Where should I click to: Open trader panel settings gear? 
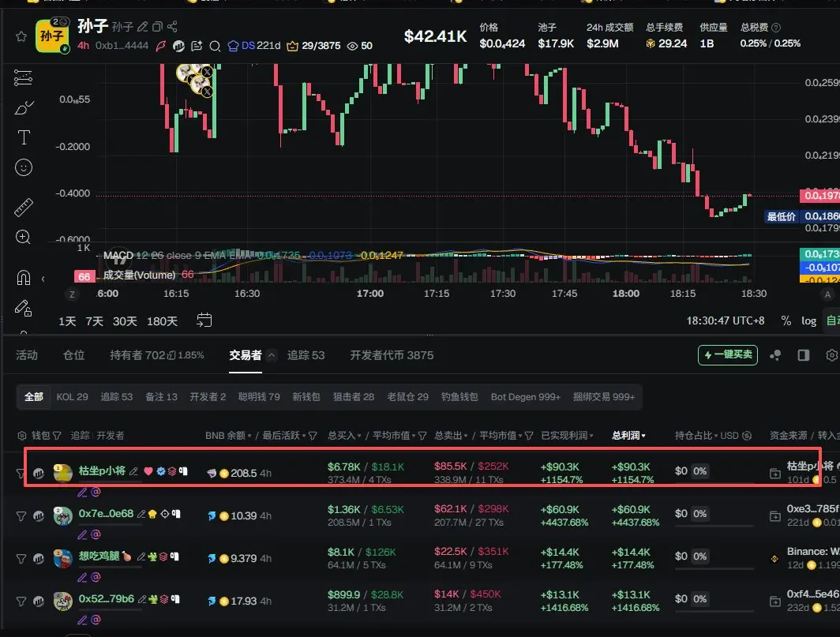831,355
